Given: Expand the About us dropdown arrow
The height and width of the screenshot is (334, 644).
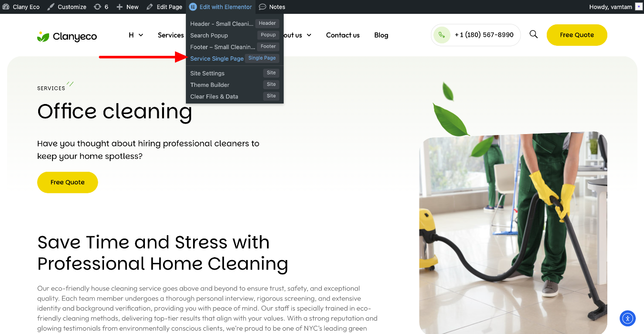Looking at the screenshot, I should coord(309,35).
